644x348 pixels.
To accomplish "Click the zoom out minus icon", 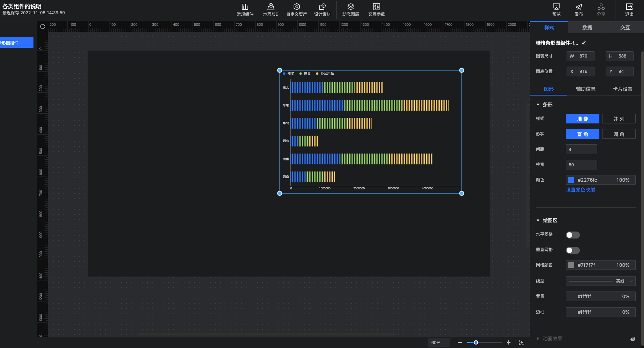I will pyautogui.click(x=460, y=342).
